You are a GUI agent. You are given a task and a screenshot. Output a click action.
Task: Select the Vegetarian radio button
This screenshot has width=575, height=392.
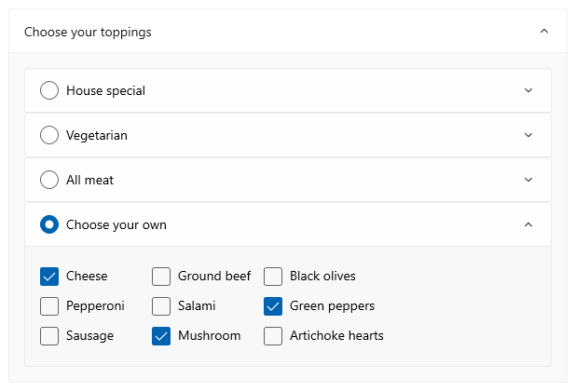49,135
